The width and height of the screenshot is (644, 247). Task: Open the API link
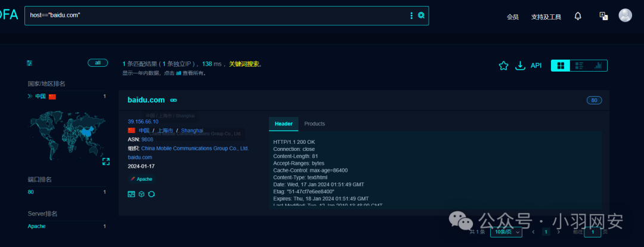click(536, 66)
